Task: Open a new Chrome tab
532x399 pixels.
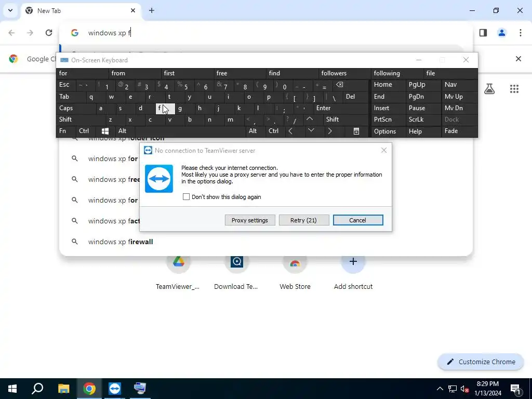Action: (x=152, y=10)
